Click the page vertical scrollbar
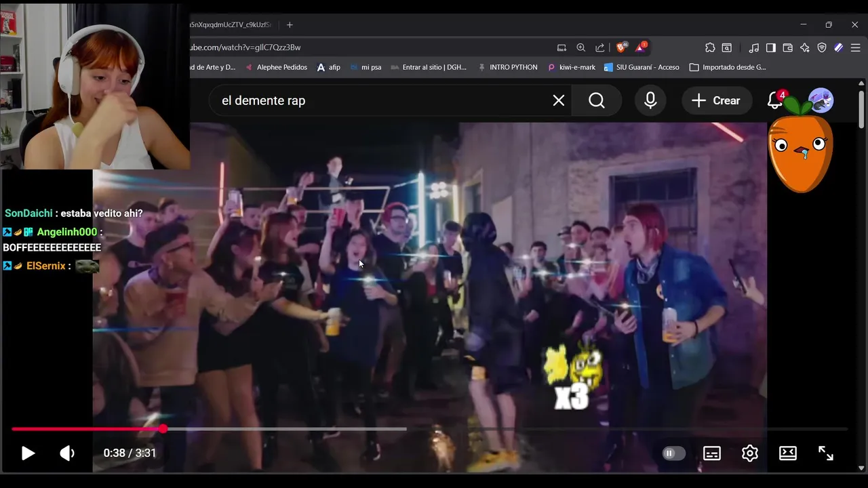Screen dimensions: 868x488 pyautogui.click(x=862, y=108)
